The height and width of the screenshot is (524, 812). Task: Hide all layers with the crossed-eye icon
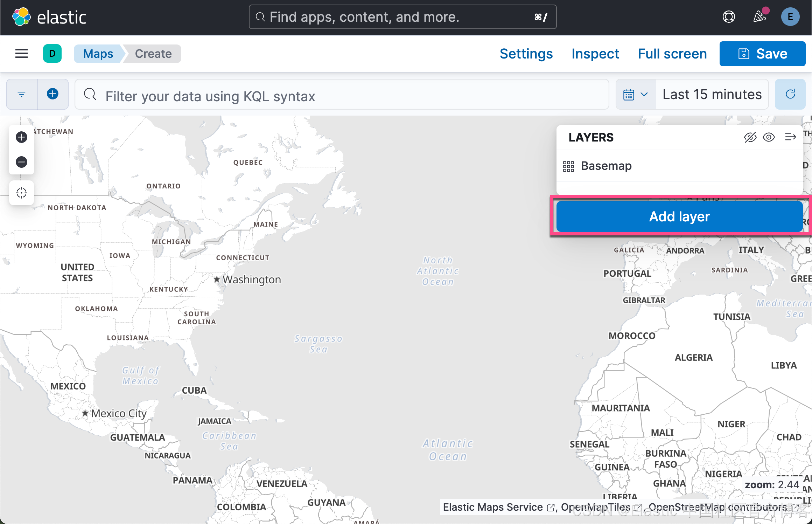(x=749, y=137)
